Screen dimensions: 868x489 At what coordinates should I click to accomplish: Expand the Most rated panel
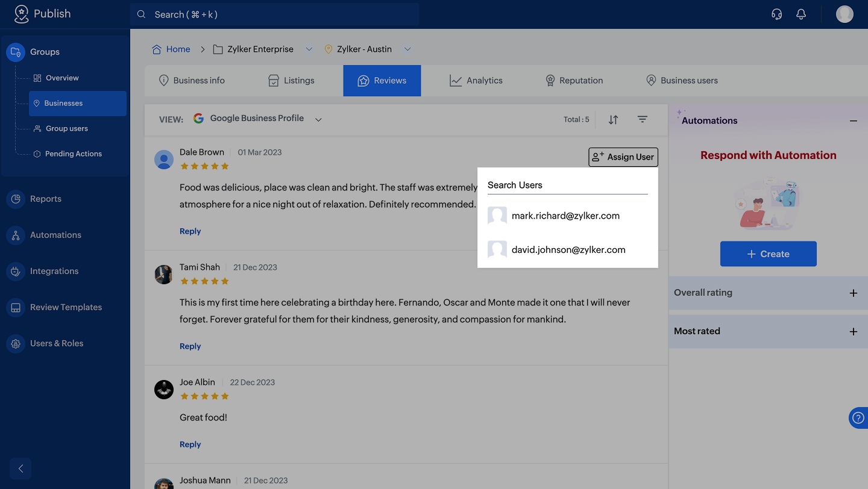853,332
